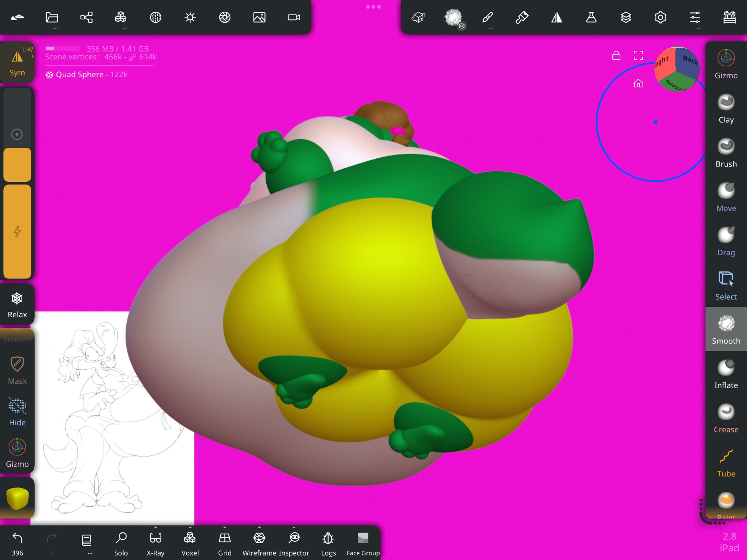Open the Layers panel icon
The height and width of the screenshot is (560, 747).
tap(626, 18)
